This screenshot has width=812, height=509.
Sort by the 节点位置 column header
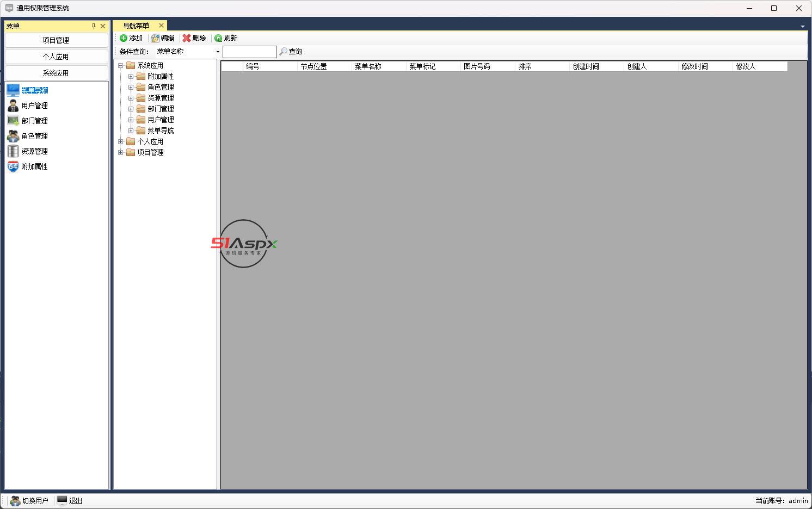point(324,66)
